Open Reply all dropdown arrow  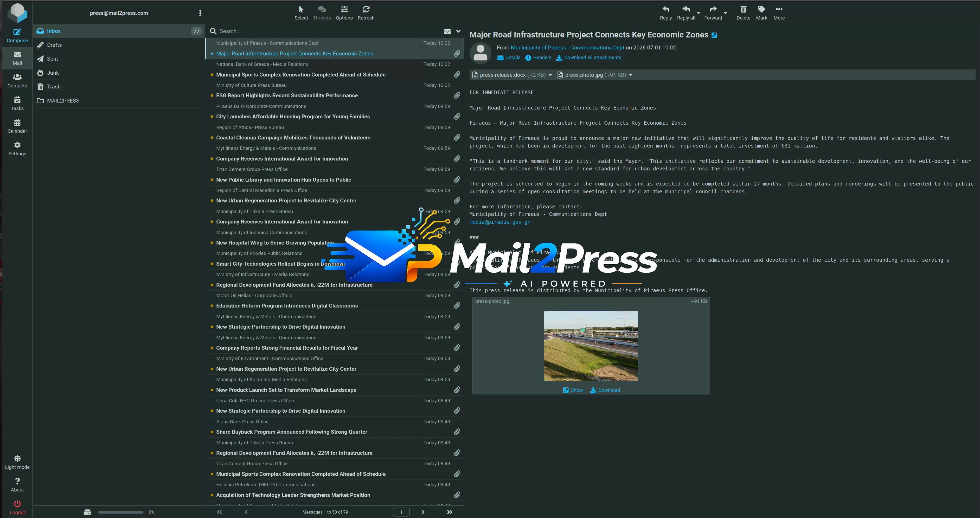point(699,13)
